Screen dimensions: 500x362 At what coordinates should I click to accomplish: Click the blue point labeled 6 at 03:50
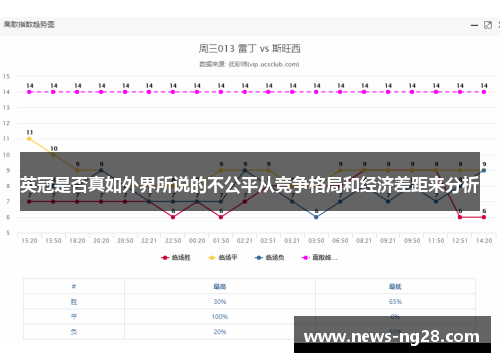[316, 217]
